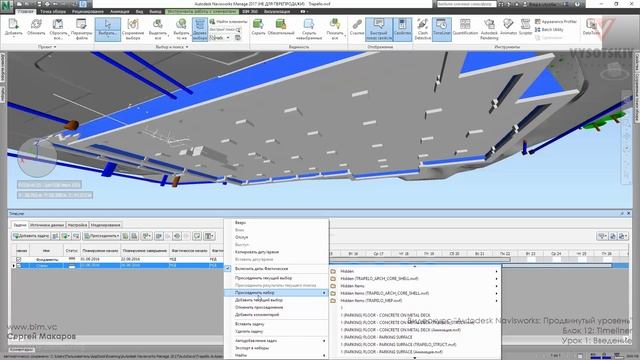
Task: Click the Добавить (Append) ribbon icon
Action: point(13,28)
